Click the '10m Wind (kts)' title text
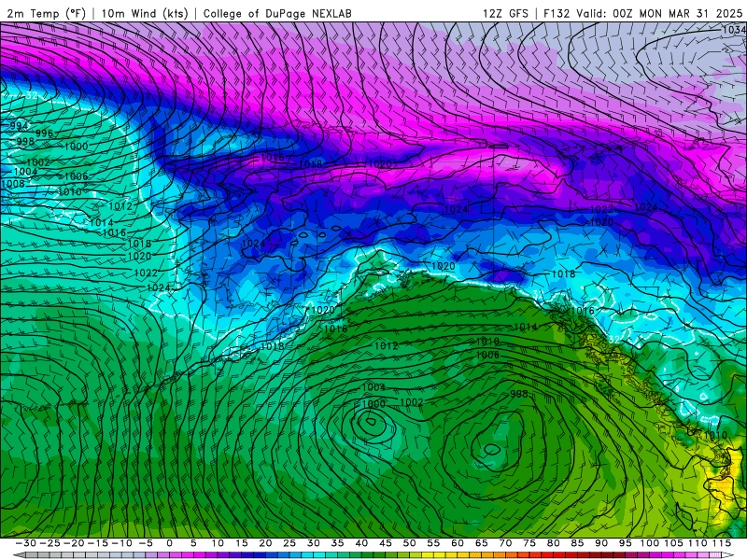 click(x=145, y=13)
